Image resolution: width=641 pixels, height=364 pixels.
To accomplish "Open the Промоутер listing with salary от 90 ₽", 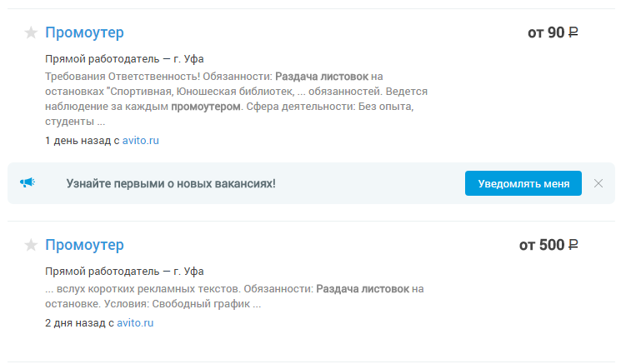I will [x=84, y=32].
